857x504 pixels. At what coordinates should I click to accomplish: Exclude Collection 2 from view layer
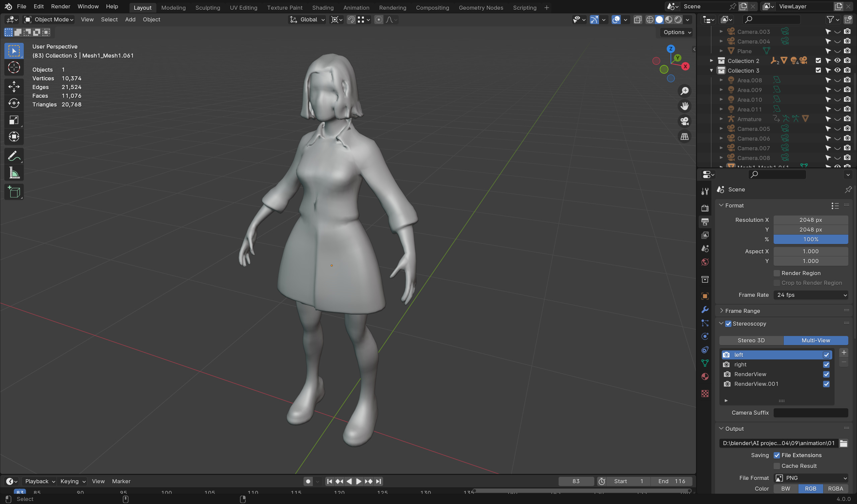[x=818, y=61]
